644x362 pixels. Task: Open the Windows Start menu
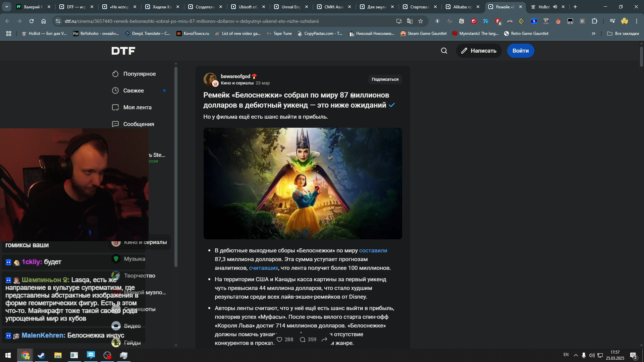coord(8,355)
